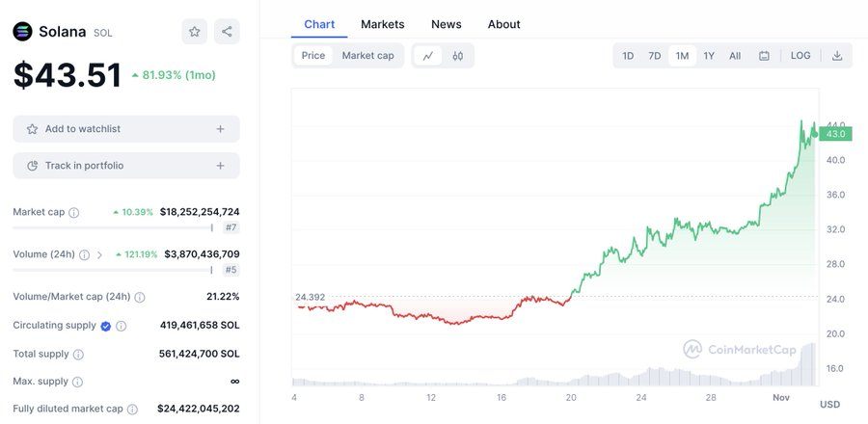Expand Add to watchlist plus
Screen dimensions: 868x424
tap(220, 129)
